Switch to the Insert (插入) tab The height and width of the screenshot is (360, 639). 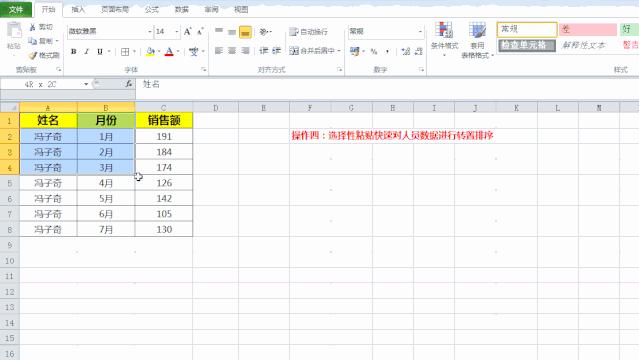78,9
